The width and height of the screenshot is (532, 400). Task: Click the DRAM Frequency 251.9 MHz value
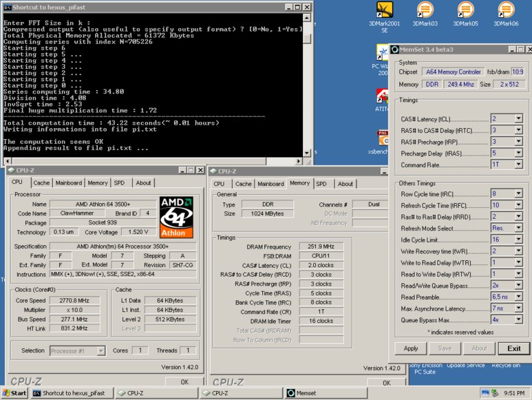[321, 246]
